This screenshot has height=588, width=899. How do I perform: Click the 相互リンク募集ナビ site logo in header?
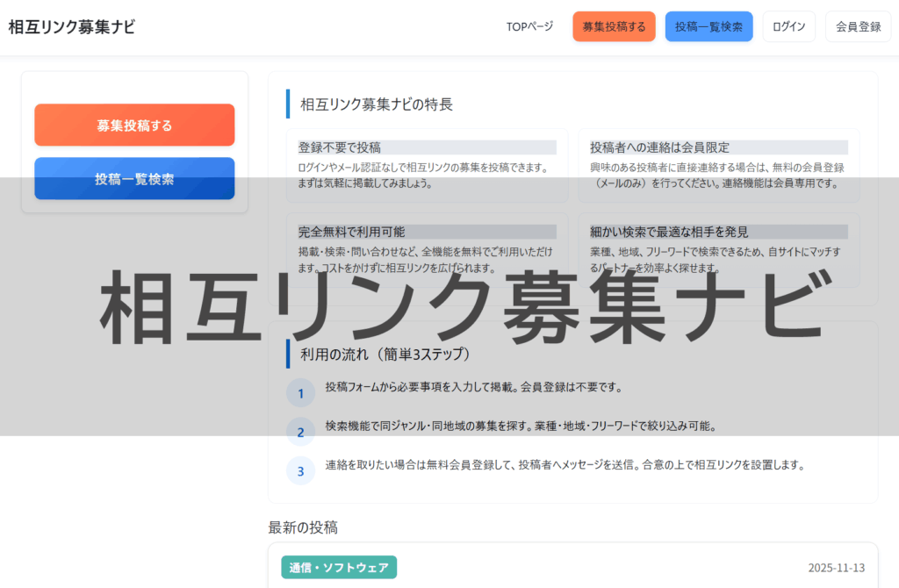(x=72, y=26)
